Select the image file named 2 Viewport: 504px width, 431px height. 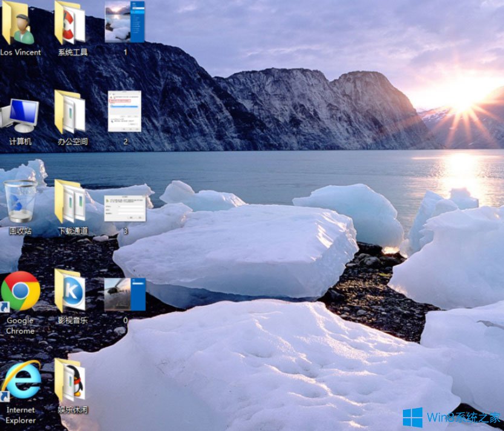point(125,111)
